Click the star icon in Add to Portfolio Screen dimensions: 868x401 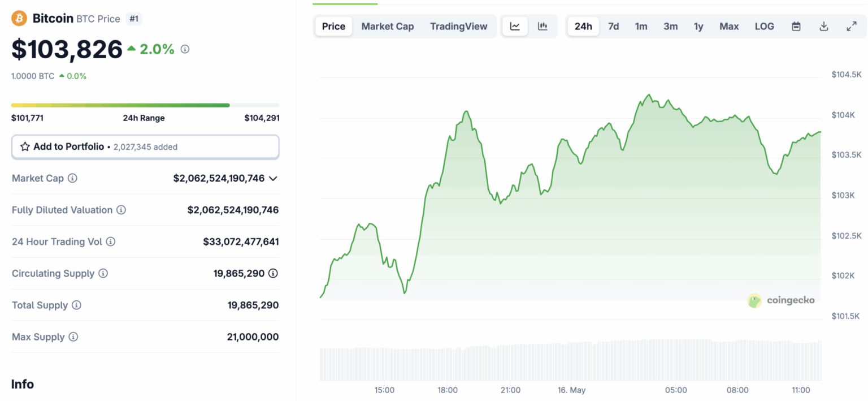[x=25, y=146]
